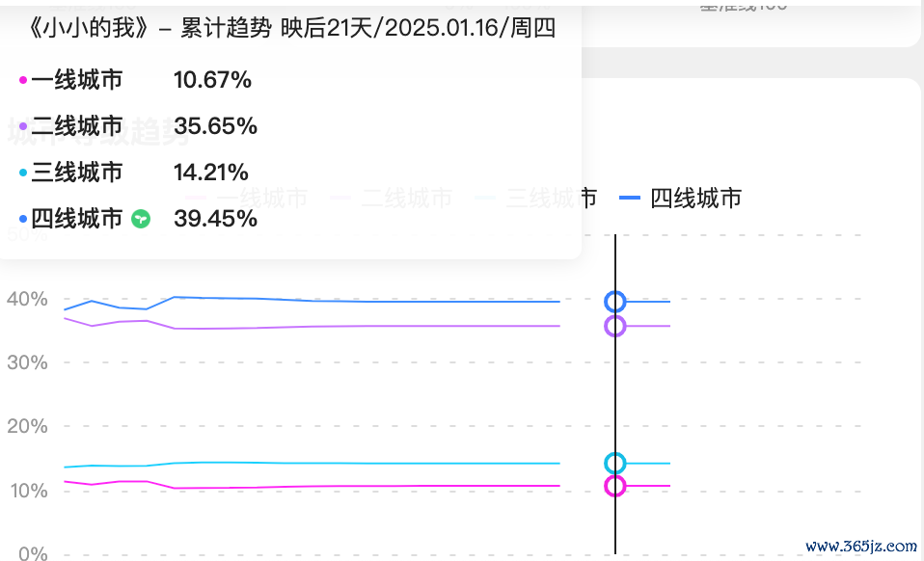The image size is (924, 561).
Task: Click the green sprout icon beside 四线城市
Action: click(x=141, y=219)
